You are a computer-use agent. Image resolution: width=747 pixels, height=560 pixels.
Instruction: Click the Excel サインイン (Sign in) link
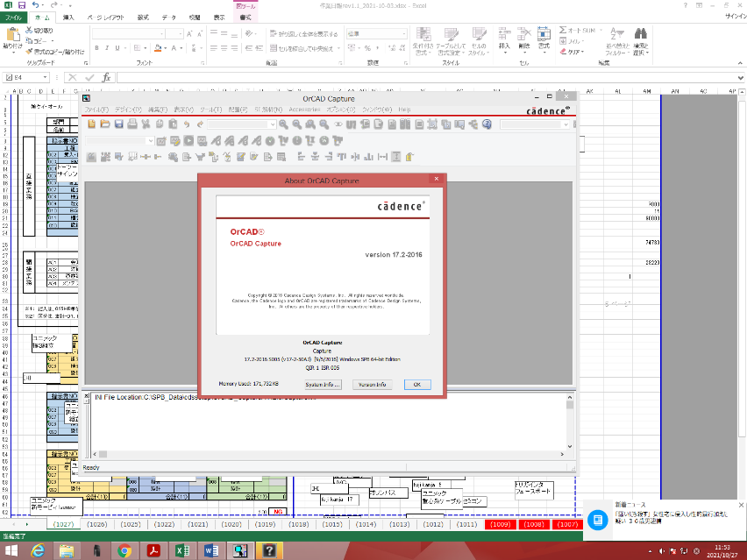[736, 16]
